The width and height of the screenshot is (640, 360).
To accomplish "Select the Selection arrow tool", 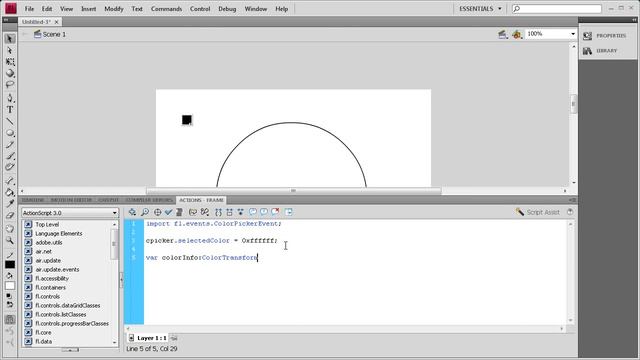I will click(x=10, y=39).
